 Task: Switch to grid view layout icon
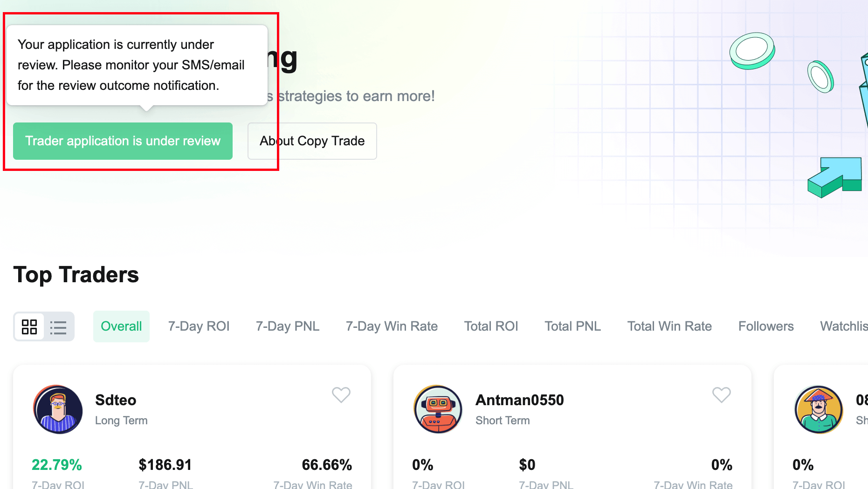(x=29, y=326)
